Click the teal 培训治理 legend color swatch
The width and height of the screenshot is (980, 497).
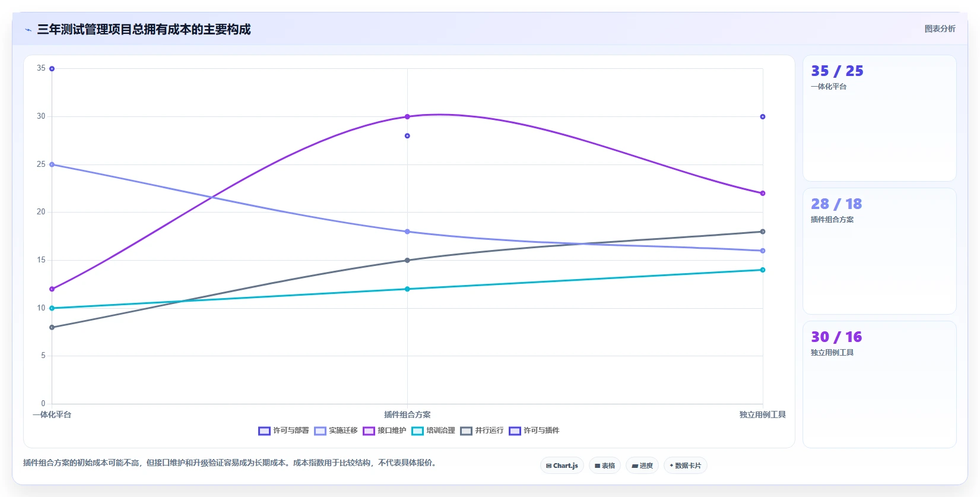click(417, 431)
